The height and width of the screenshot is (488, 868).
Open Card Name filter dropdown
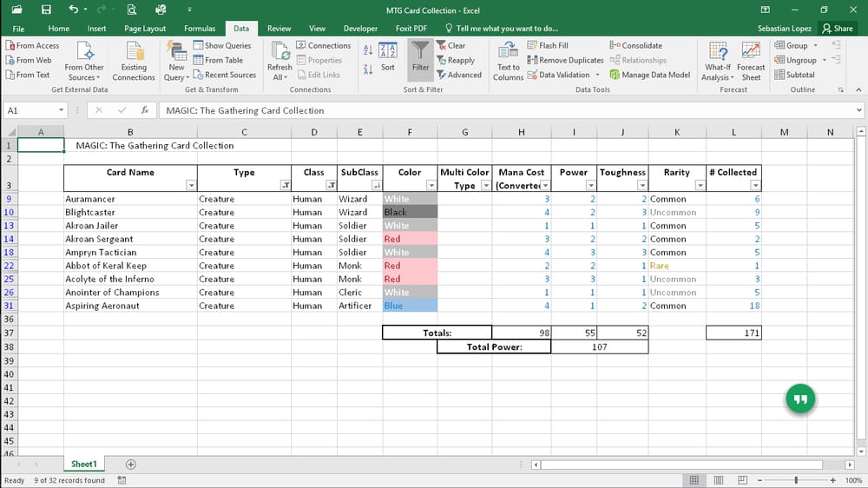[191, 186]
